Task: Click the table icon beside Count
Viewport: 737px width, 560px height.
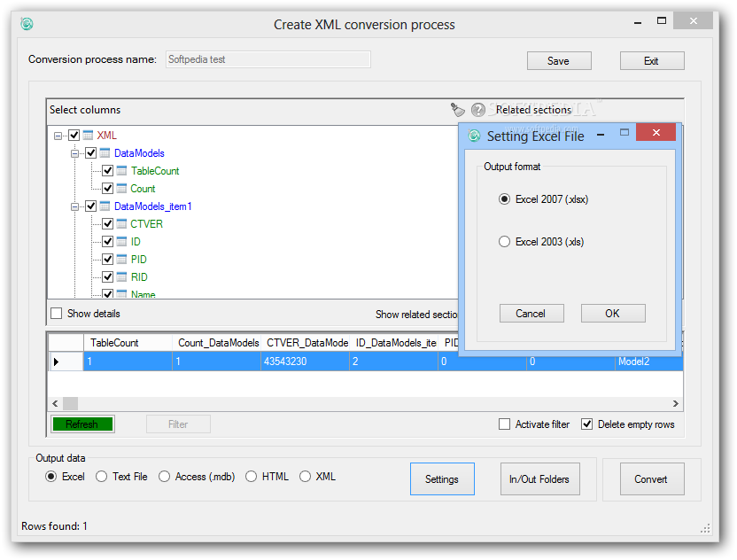Action: (x=121, y=189)
